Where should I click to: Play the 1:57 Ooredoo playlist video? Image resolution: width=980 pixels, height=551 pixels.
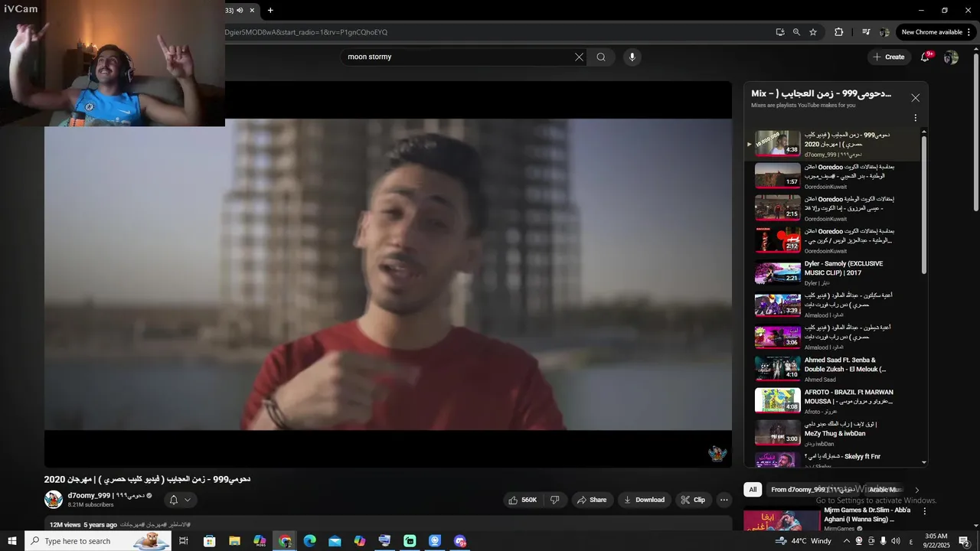(833, 177)
